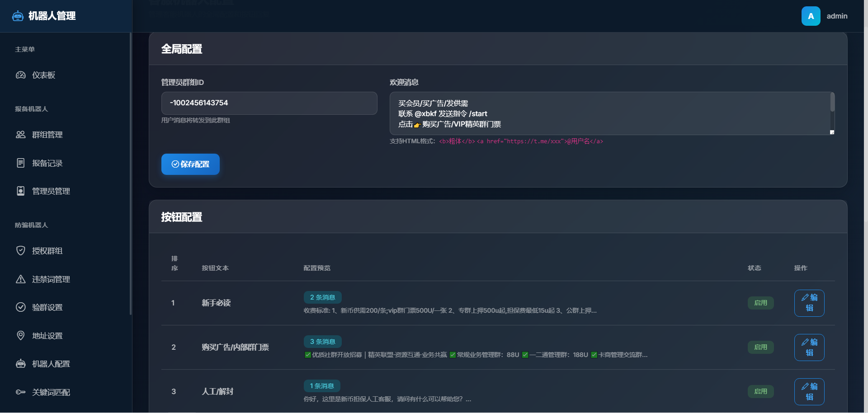The height and width of the screenshot is (413, 868).
Task: Click the 管理员群组ID input field
Action: point(269,103)
